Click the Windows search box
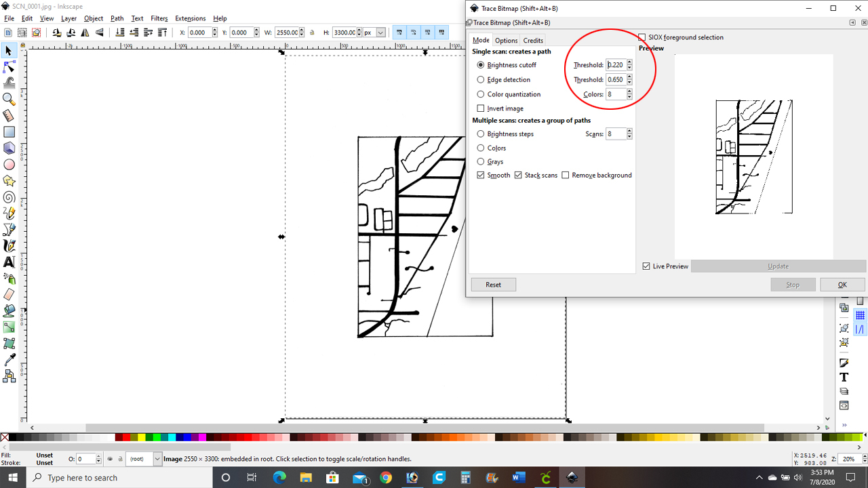 coord(119,478)
